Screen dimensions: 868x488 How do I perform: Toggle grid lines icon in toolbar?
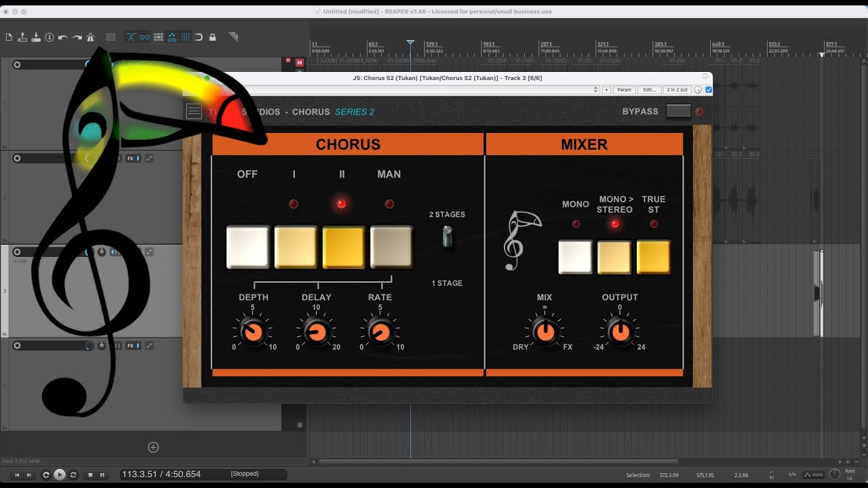tap(185, 37)
